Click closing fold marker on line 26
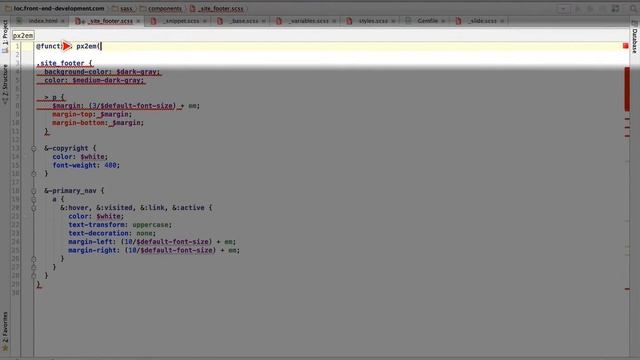 pos(34,259)
